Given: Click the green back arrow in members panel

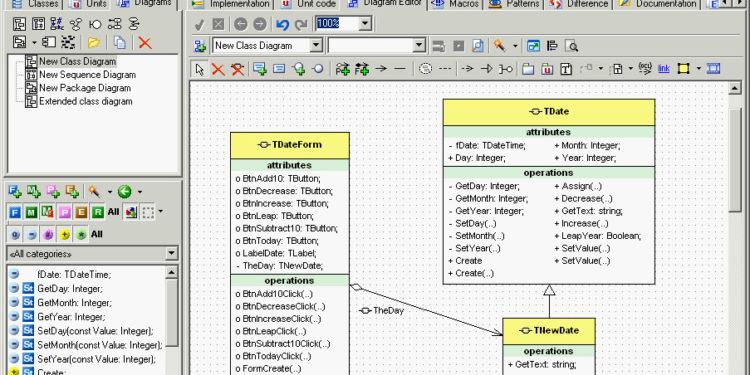Looking at the screenshot, I should coord(124,192).
